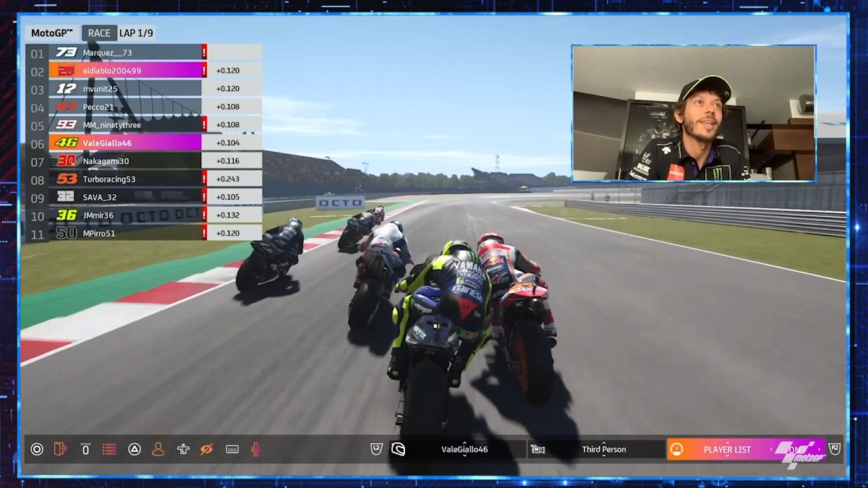Click the +0.105 gap value
Viewport: 868px width, 488px height.
click(x=228, y=197)
